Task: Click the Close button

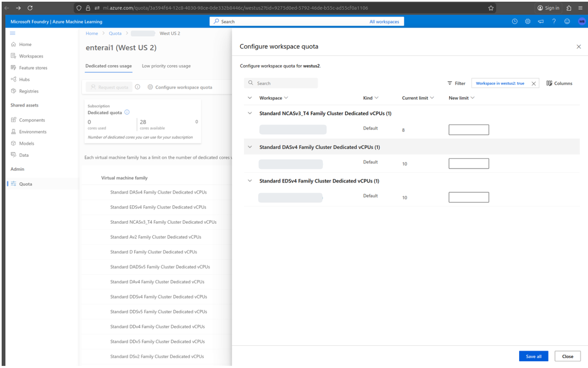Action: [568, 356]
